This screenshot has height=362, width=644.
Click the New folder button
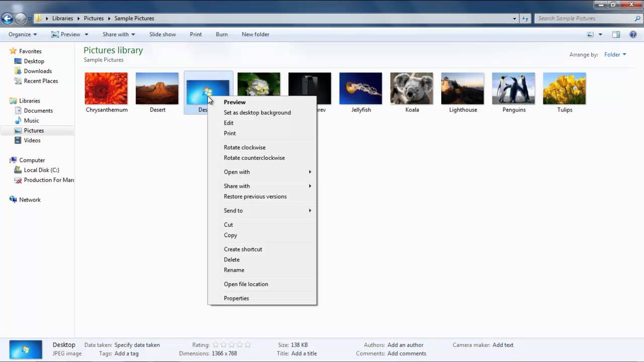[256, 34]
